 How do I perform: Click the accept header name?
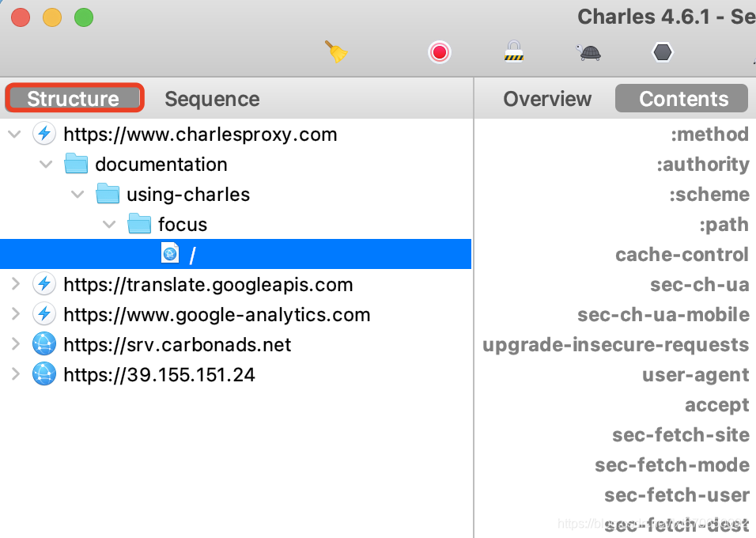click(x=717, y=405)
